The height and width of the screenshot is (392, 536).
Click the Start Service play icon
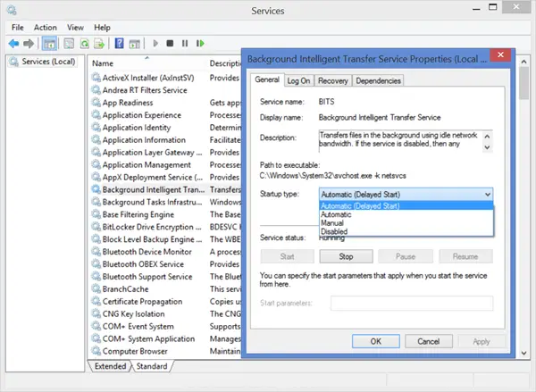pyautogui.click(x=156, y=43)
